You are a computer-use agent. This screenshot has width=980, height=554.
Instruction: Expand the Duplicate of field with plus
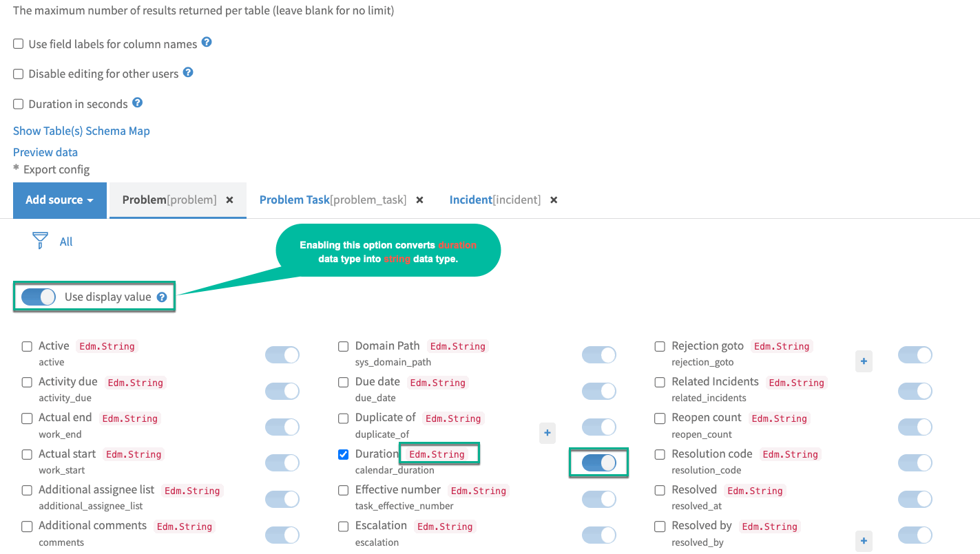coord(548,433)
